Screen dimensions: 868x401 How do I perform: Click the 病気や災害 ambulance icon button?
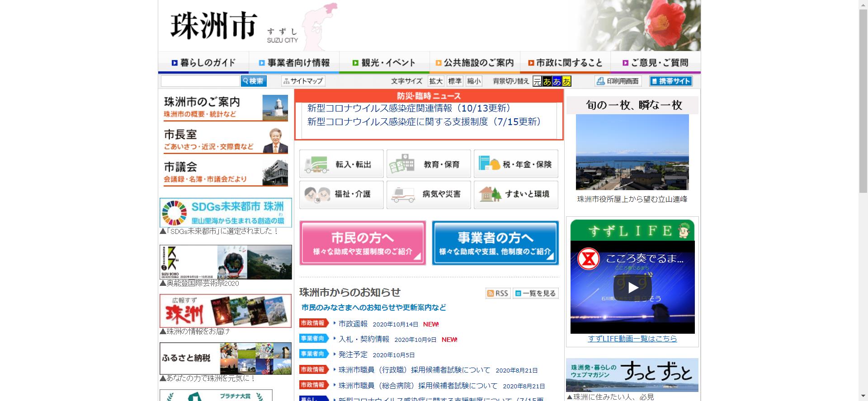click(429, 195)
